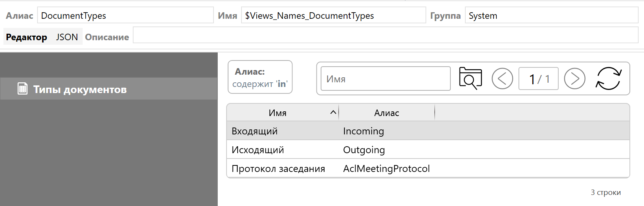Select Типы документов in sidebar
The image size is (644, 206).
point(80,89)
